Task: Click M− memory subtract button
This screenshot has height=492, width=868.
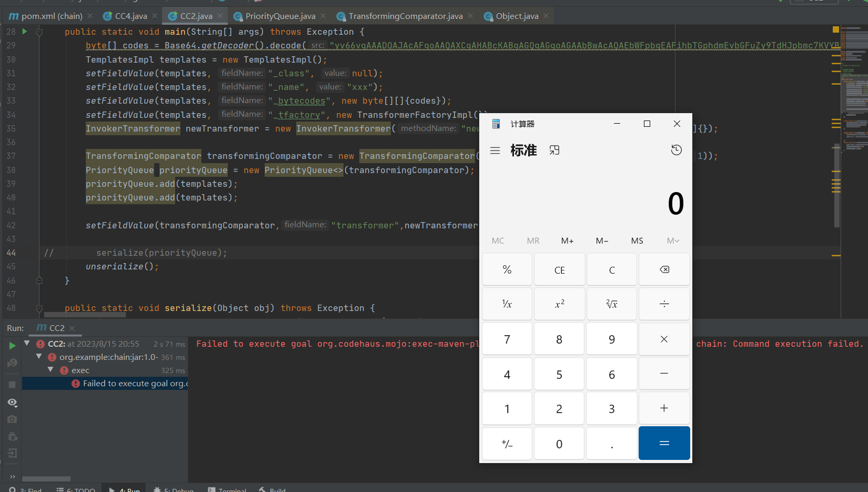Action: tap(602, 241)
